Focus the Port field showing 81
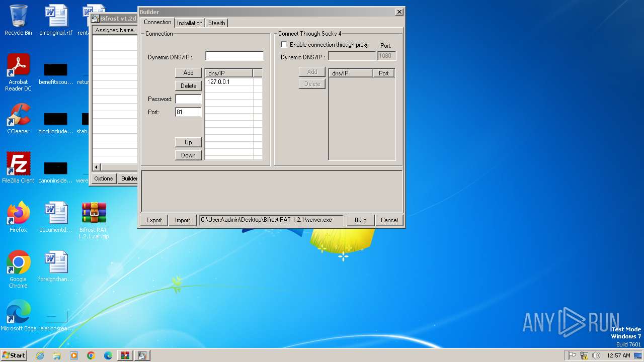Viewport: 644px width, 362px height. pyautogui.click(x=188, y=112)
